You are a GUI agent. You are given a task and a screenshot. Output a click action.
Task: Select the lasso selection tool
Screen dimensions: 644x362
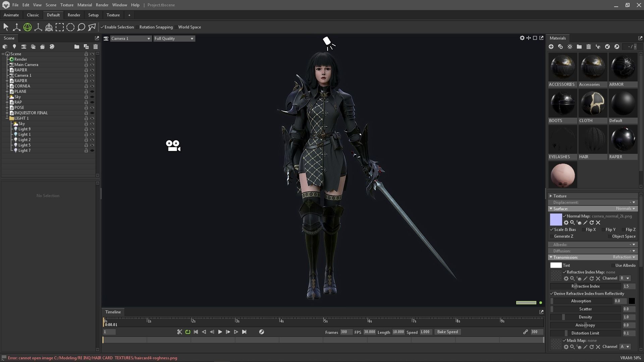coord(81,27)
